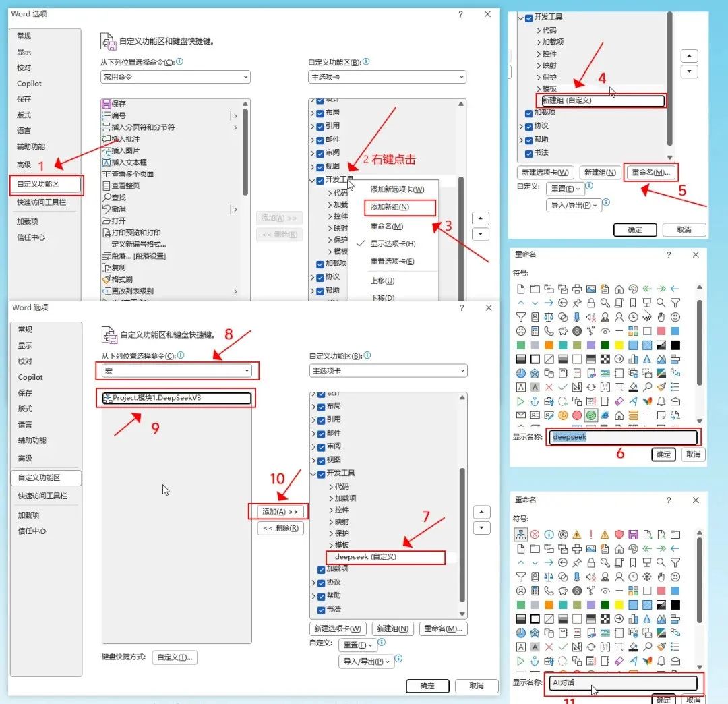Collapse 开发工具 node in lower Word Options dialog
728x704 pixels.
coord(313,474)
